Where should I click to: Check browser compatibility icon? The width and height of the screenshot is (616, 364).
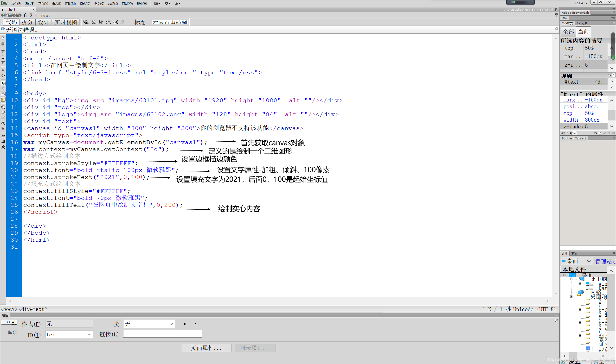tap(115, 22)
